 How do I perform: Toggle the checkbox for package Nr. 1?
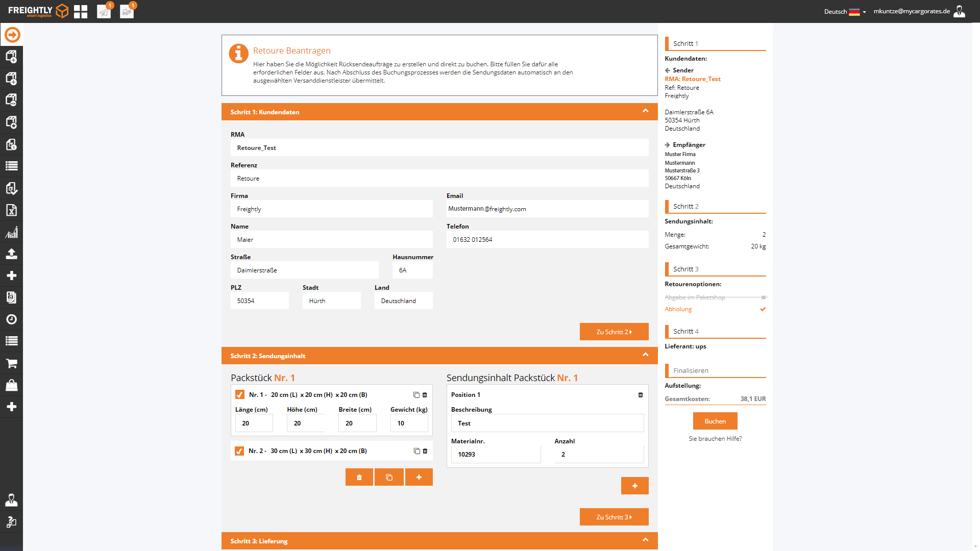point(240,395)
